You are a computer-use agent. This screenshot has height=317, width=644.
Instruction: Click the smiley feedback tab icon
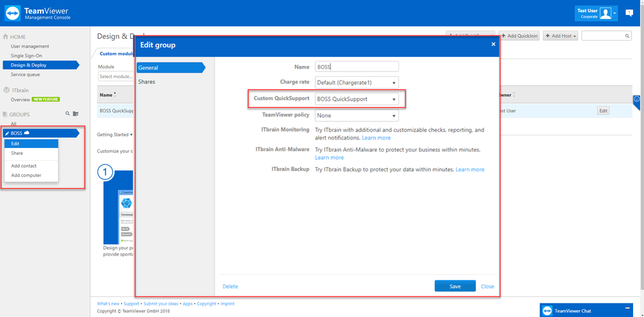click(x=637, y=99)
